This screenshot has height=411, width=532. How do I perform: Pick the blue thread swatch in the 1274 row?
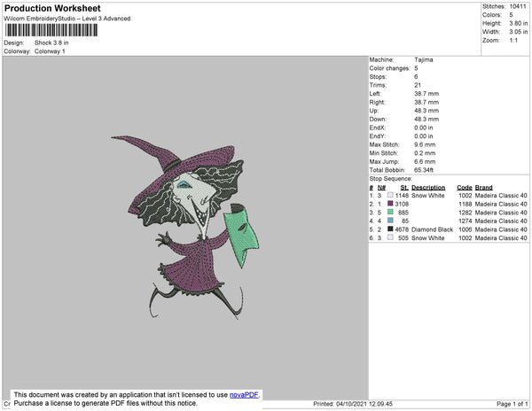tap(390, 221)
